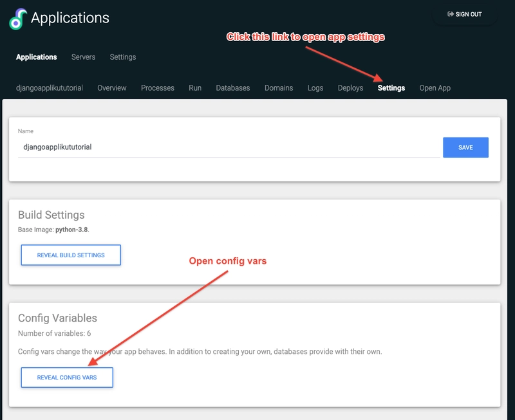The width and height of the screenshot is (515, 420).
Task: Select the djangoapplikututorial app link
Action: (x=50, y=88)
